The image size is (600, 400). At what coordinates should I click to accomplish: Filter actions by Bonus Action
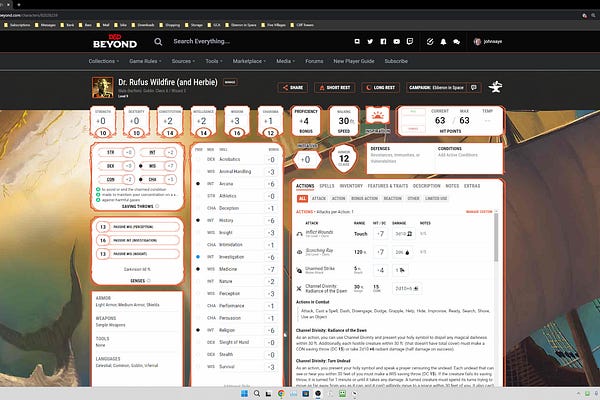pos(364,199)
